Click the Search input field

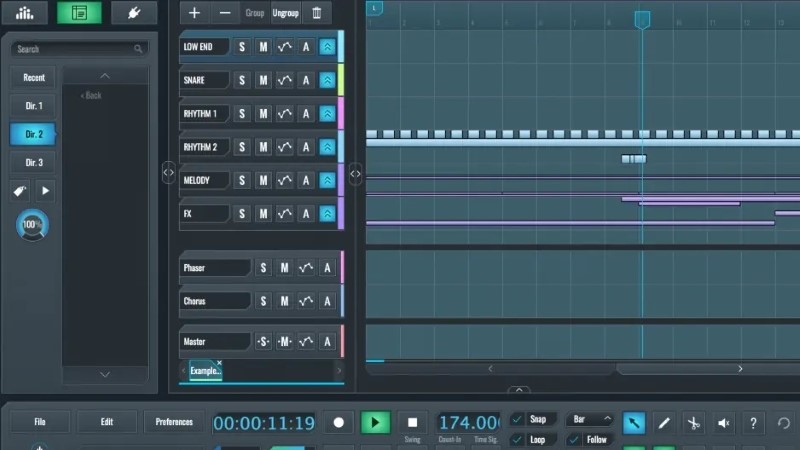click(80, 49)
